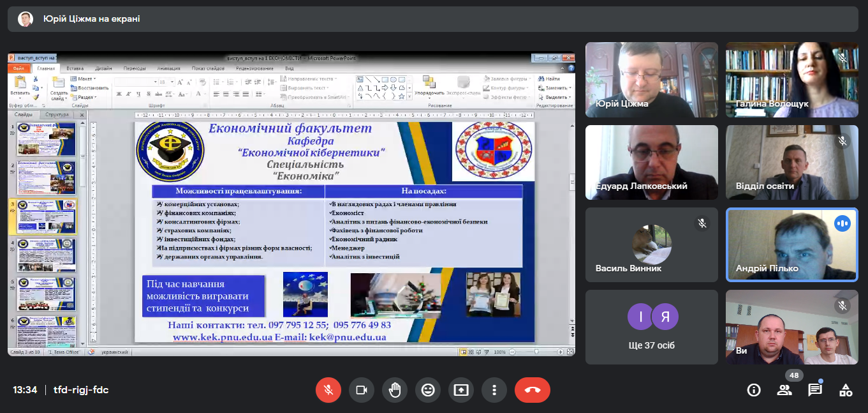Open the activities shapes icon
Image resolution: width=868 pixels, height=413 pixels.
click(846, 390)
